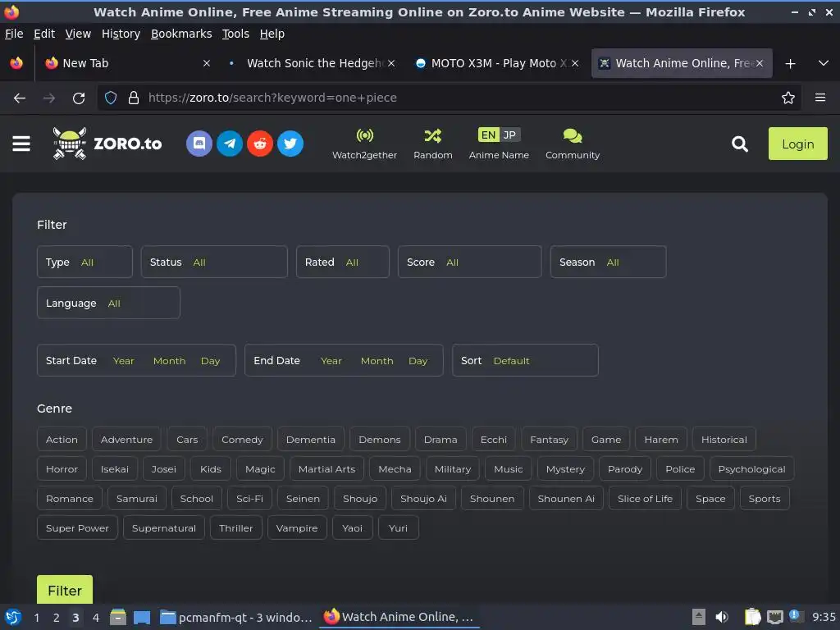Viewport: 840px width, 630px height.
Task: Toggle the Slice of Life genre
Action: click(x=645, y=499)
